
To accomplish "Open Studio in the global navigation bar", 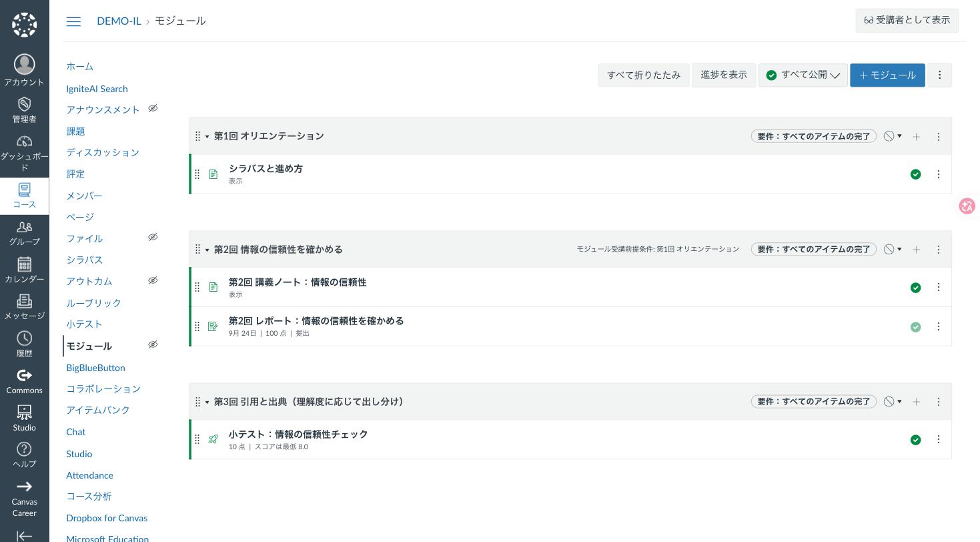I will [24, 419].
